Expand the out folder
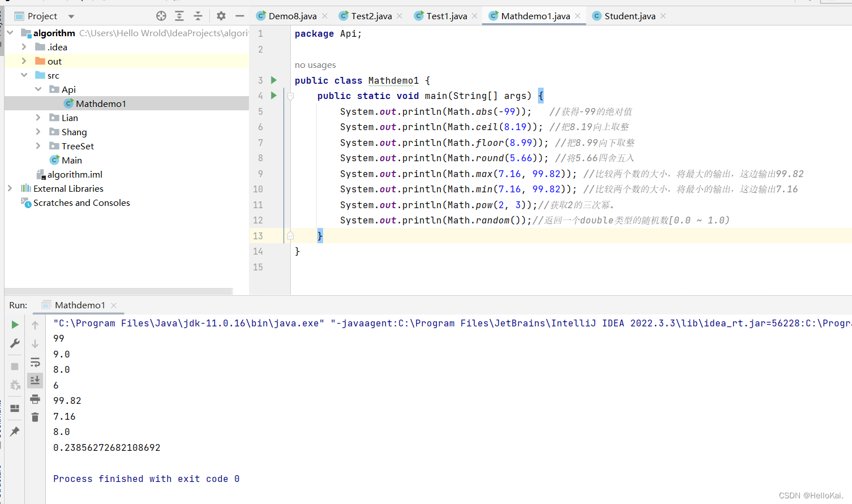The height and width of the screenshot is (504, 852). click(x=24, y=61)
